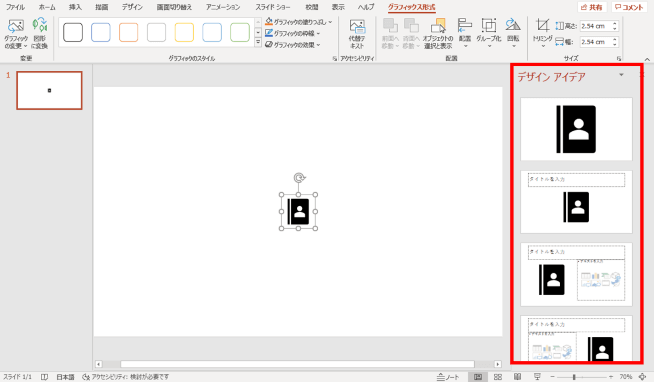The height and width of the screenshot is (382, 654).
Task: Select the contact book icon on the slide
Action: pyautogui.click(x=299, y=211)
